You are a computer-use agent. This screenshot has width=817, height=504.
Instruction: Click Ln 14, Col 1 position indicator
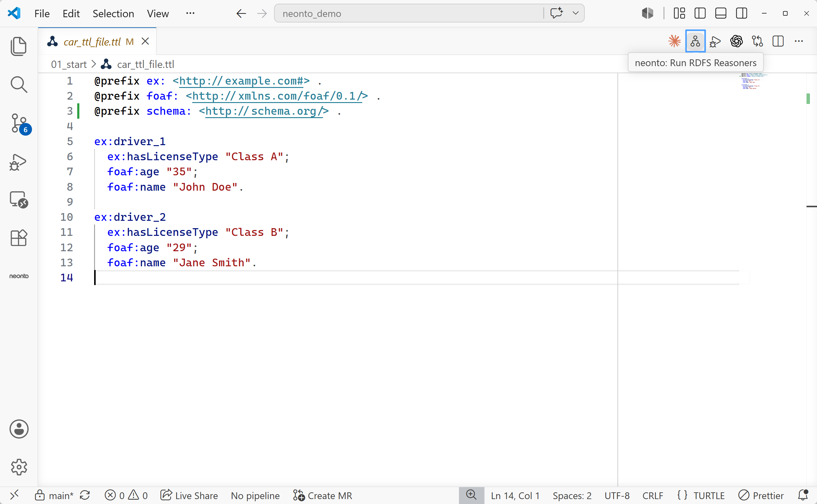tap(515, 496)
